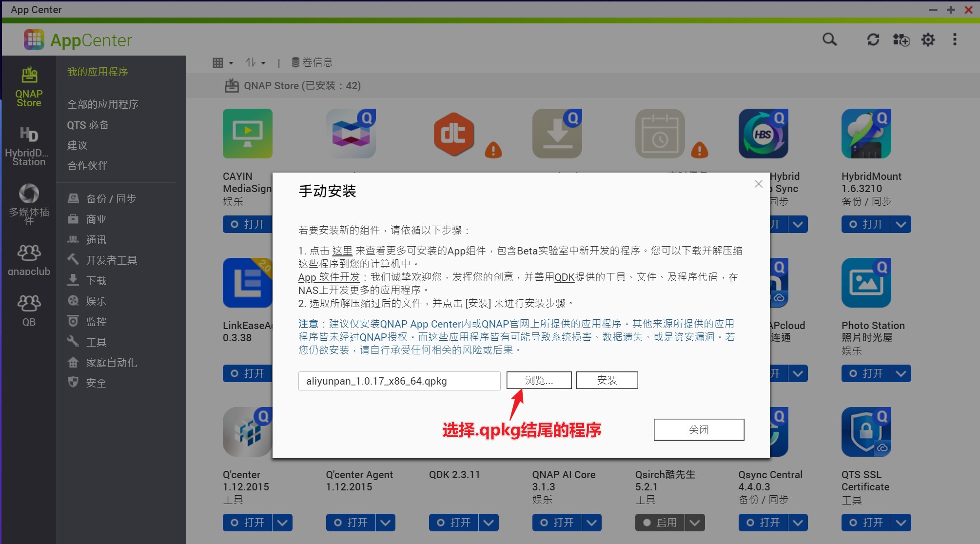This screenshot has width=980, height=544.
Task: Select qnapclub repository sidebar icon
Action: pyautogui.click(x=29, y=260)
